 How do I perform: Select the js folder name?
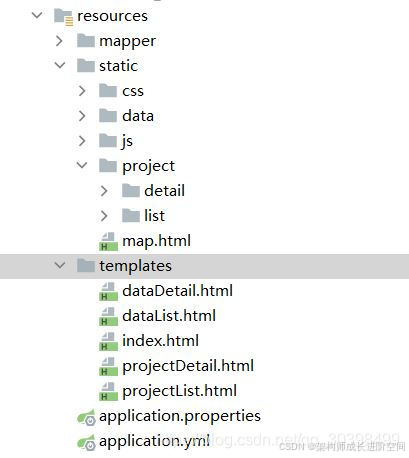(x=127, y=141)
